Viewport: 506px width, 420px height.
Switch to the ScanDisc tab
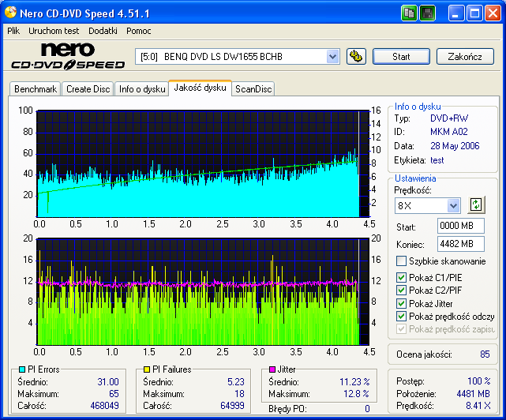click(x=253, y=89)
